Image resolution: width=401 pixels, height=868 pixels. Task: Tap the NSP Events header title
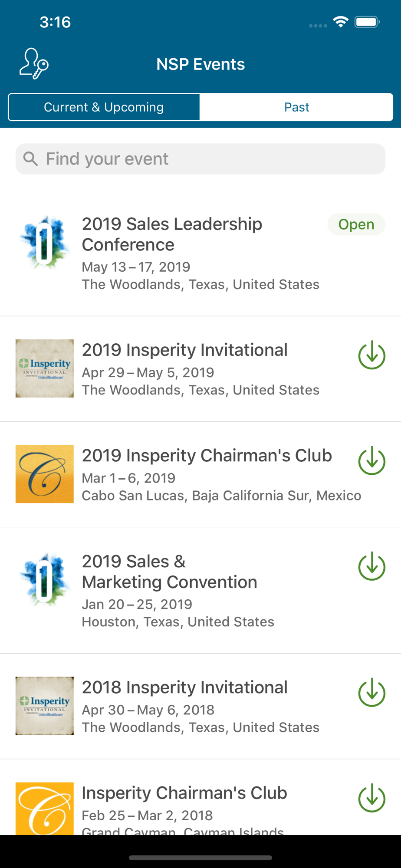(200, 64)
